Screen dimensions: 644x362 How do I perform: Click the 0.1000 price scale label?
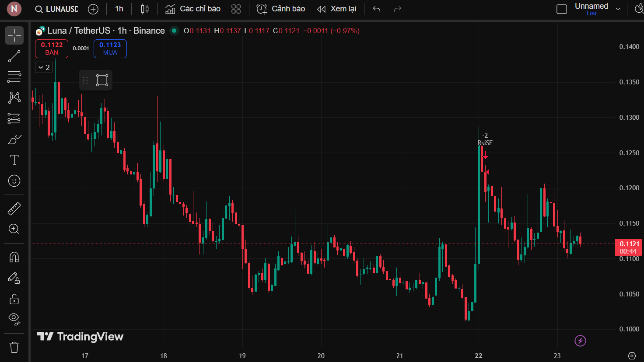click(629, 329)
